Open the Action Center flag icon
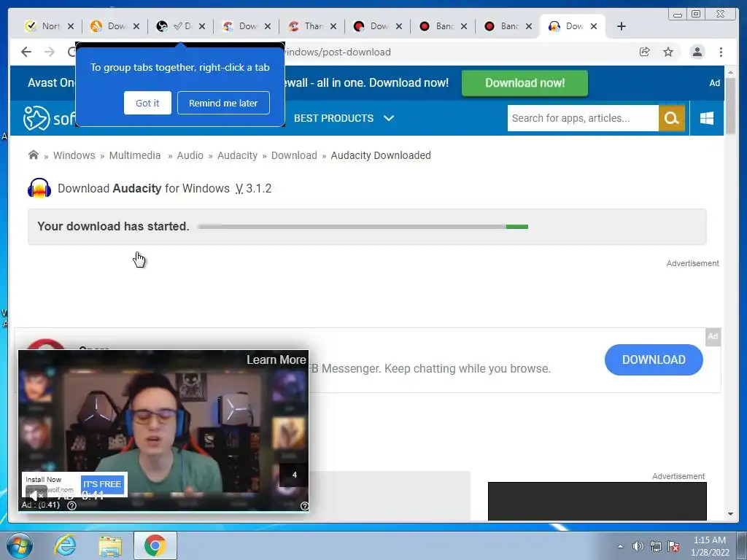Viewport: 747px width, 560px height. (x=673, y=546)
